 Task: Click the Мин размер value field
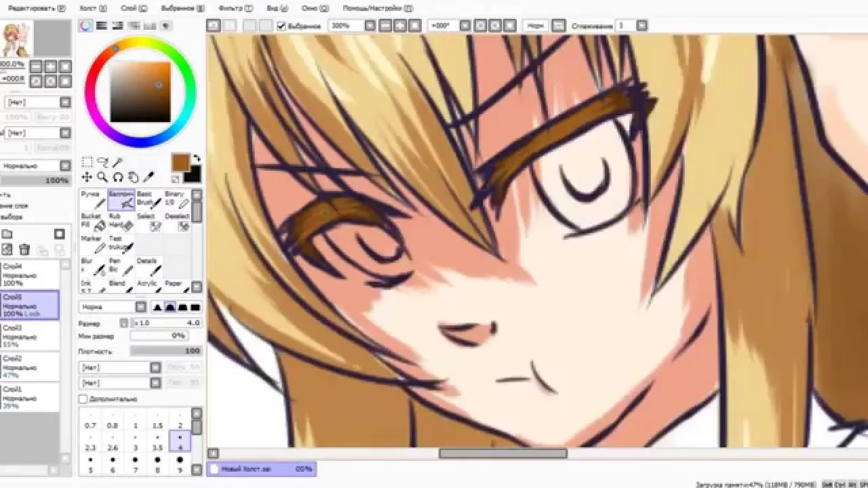pos(159,335)
